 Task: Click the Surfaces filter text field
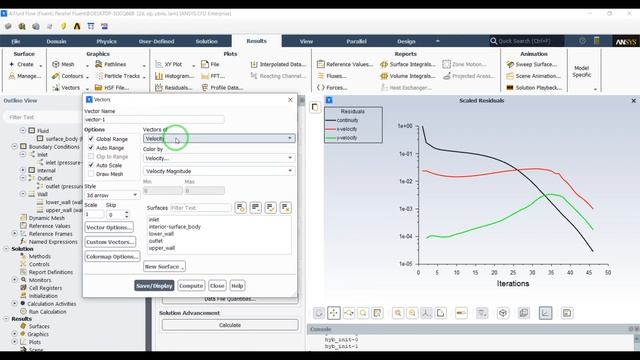200,208
